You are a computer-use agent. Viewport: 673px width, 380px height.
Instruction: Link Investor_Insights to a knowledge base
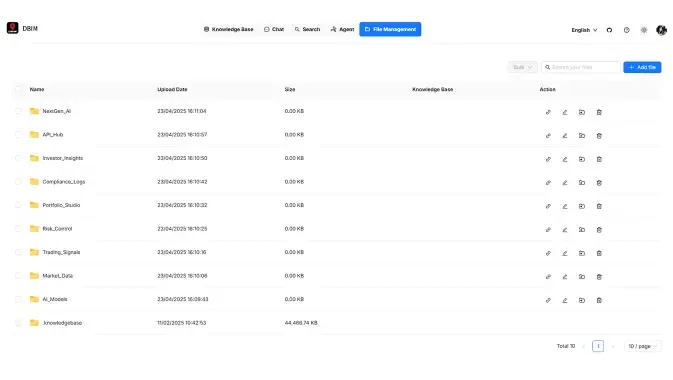pos(548,159)
